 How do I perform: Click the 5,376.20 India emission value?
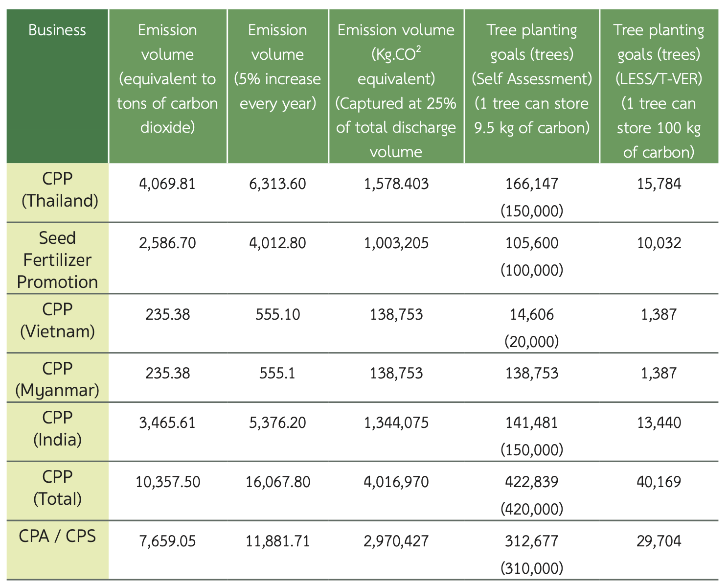click(x=277, y=423)
